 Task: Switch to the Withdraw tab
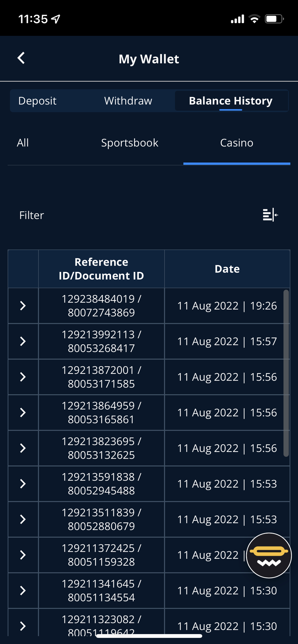tap(128, 101)
